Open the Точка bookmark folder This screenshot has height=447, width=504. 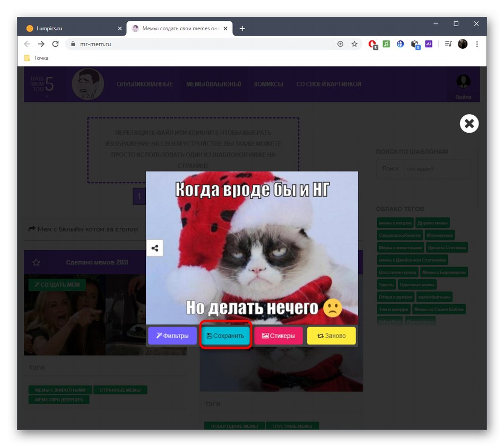[x=36, y=58]
